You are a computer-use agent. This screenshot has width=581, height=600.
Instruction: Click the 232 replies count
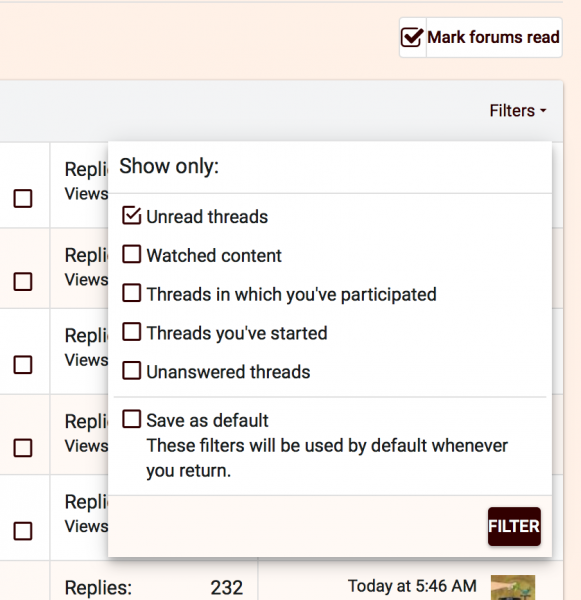[x=227, y=587]
